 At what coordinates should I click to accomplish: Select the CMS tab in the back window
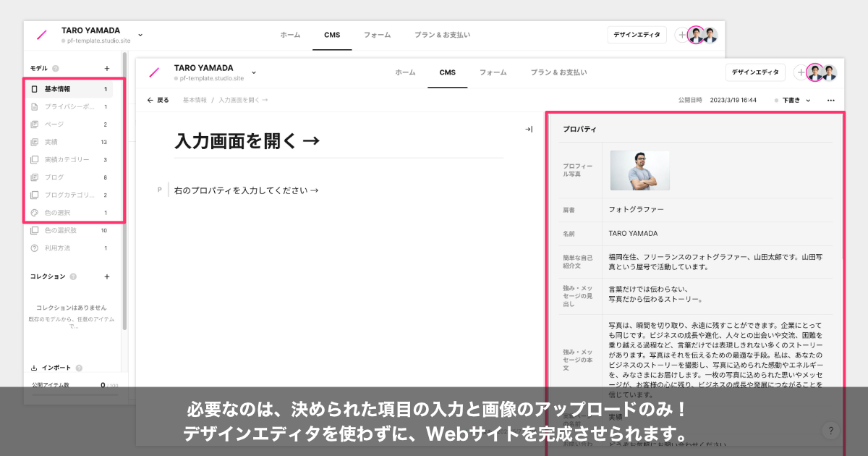click(332, 35)
